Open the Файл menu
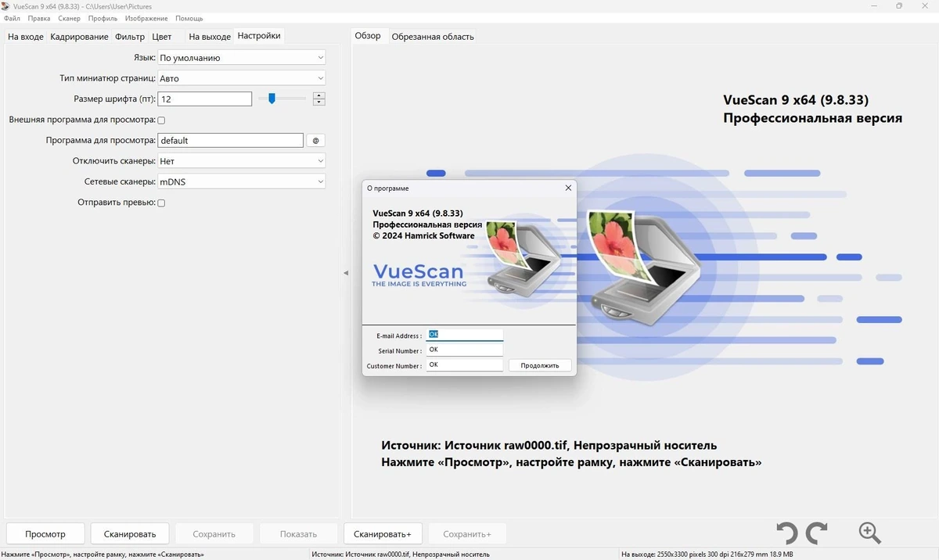This screenshot has width=939, height=560. click(12, 18)
